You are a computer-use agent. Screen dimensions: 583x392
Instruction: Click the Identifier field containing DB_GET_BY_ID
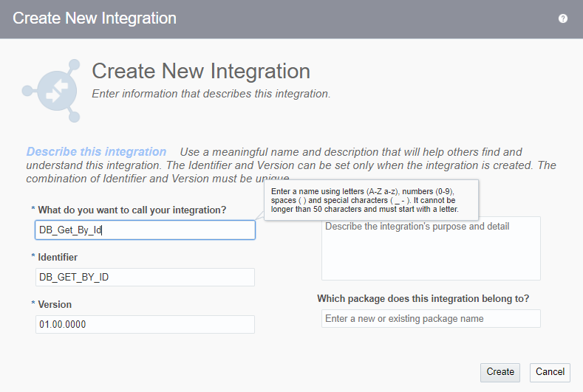[x=145, y=277]
